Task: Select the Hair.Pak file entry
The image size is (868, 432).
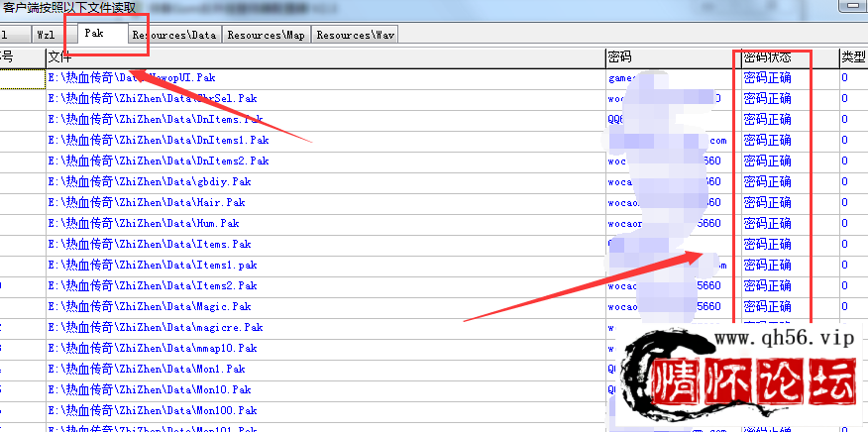Action: coord(146,203)
